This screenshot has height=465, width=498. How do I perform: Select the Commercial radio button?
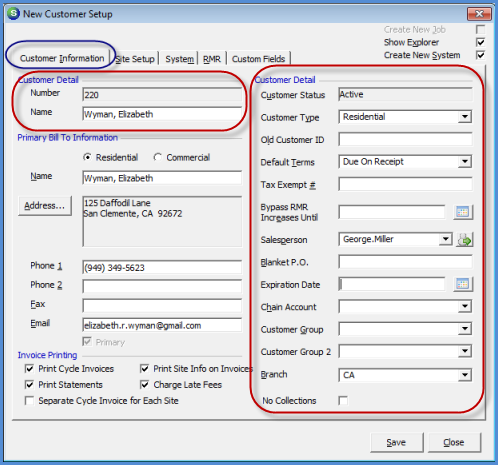[x=158, y=157]
